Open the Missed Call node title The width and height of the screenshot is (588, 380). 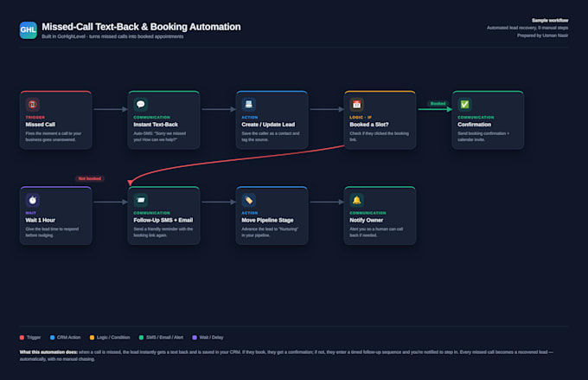point(40,125)
